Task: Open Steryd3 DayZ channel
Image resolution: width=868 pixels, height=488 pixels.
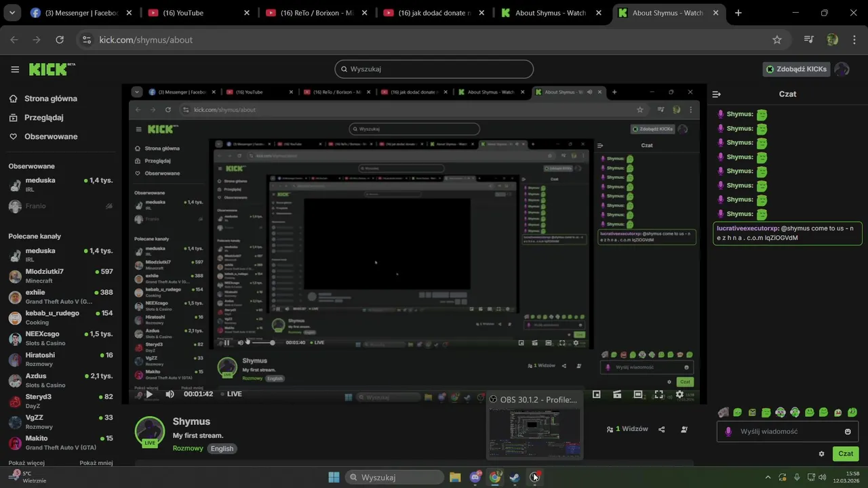Action: (x=60, y=401)
